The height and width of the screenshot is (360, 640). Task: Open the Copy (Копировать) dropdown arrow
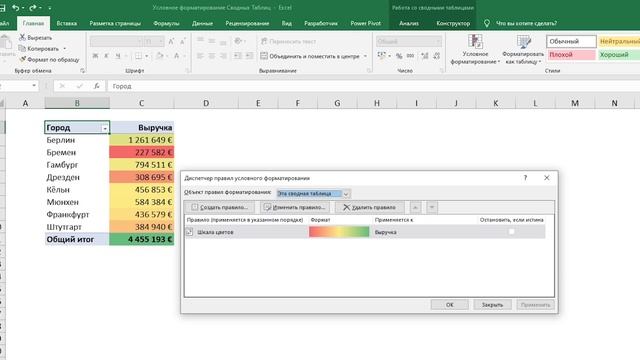(64, 49)
